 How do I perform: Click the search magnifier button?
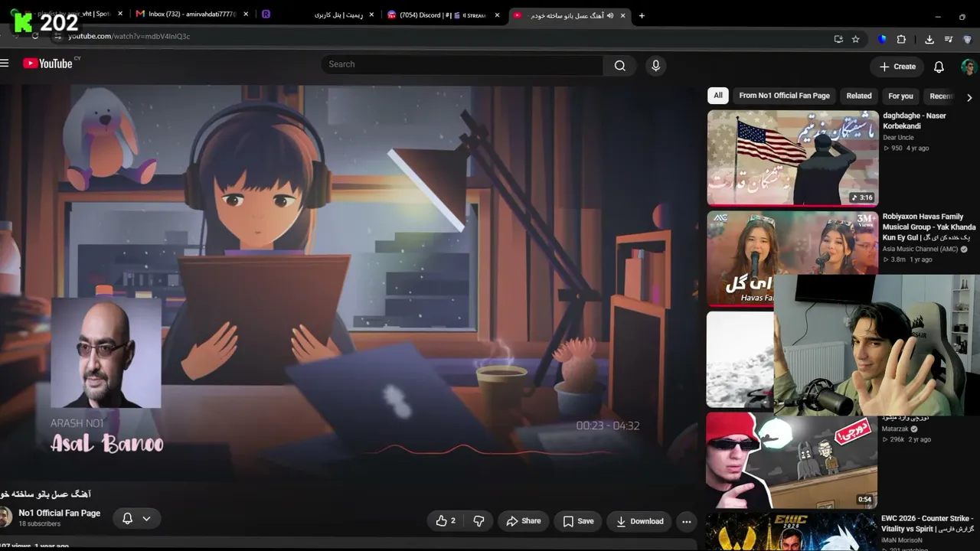pos(620,65)
